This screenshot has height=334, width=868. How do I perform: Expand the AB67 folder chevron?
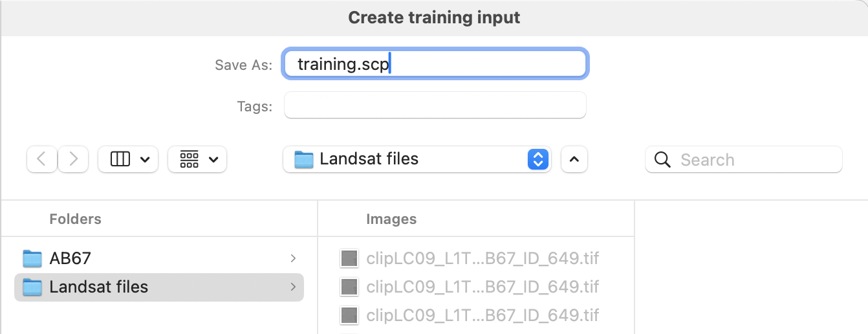(293, 258)
